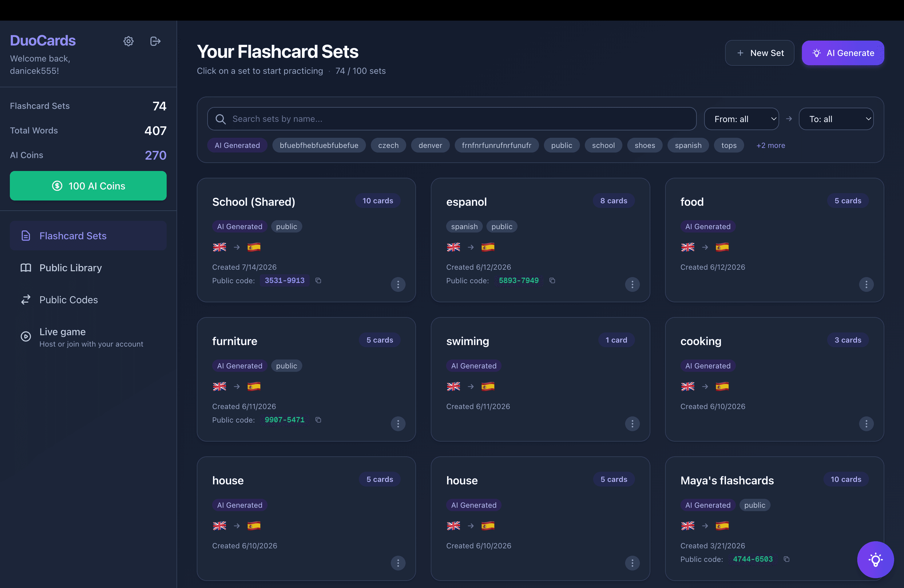Click the DuoCards logo

42,41
